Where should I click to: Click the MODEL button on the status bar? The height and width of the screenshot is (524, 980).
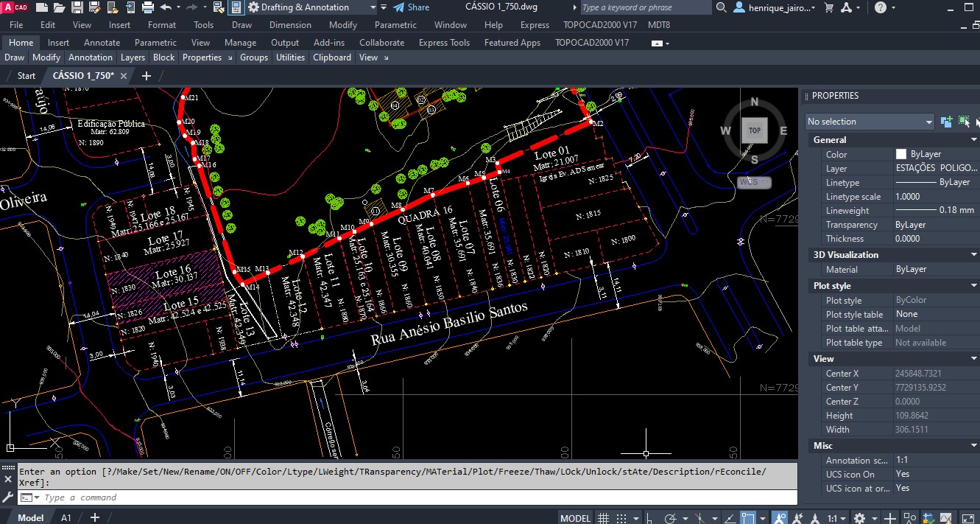[574, 517]
